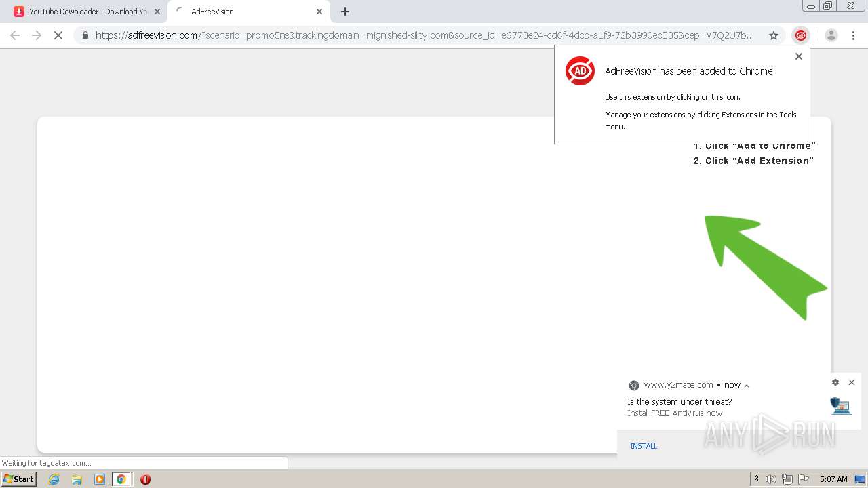Open Chrome profile avatar menu
The height and width of the screenshot is (488, 868).
(x=831, y=35)
